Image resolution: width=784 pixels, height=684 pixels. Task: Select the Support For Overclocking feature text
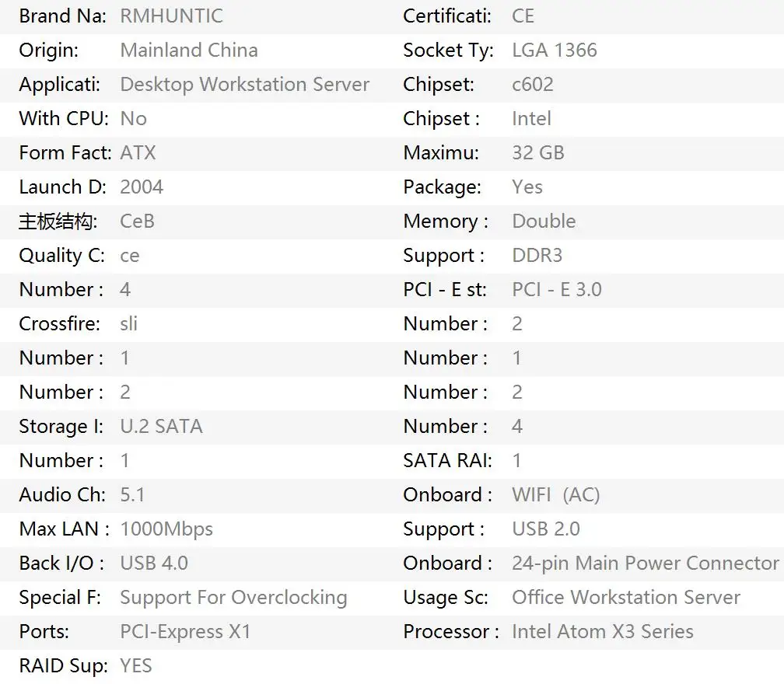point(233,598)
